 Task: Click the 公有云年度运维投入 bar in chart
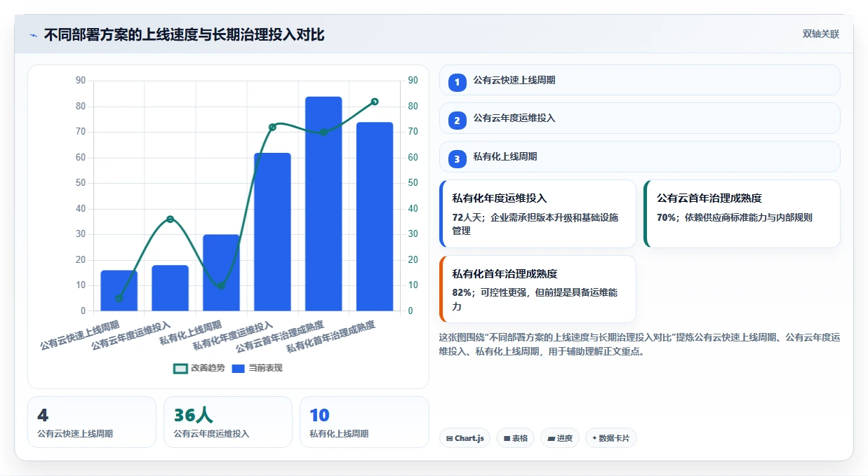[x=170, y=288]
